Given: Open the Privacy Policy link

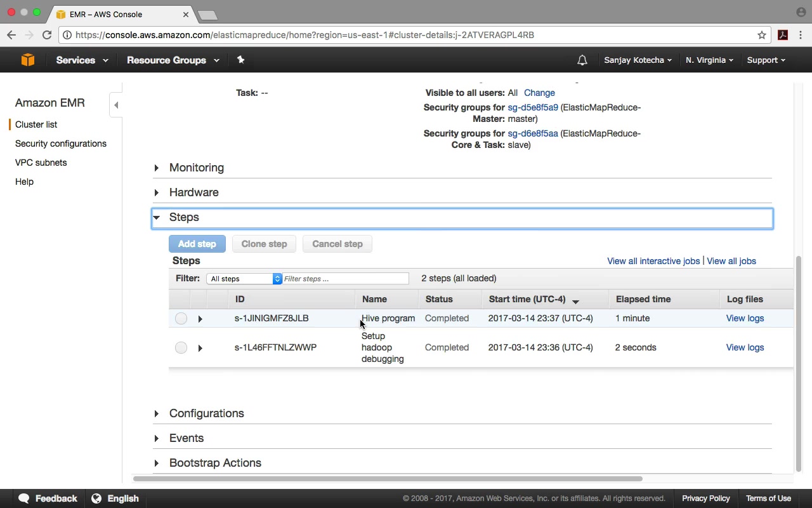Looking at the screenshot, I should [x=706, y=498].
